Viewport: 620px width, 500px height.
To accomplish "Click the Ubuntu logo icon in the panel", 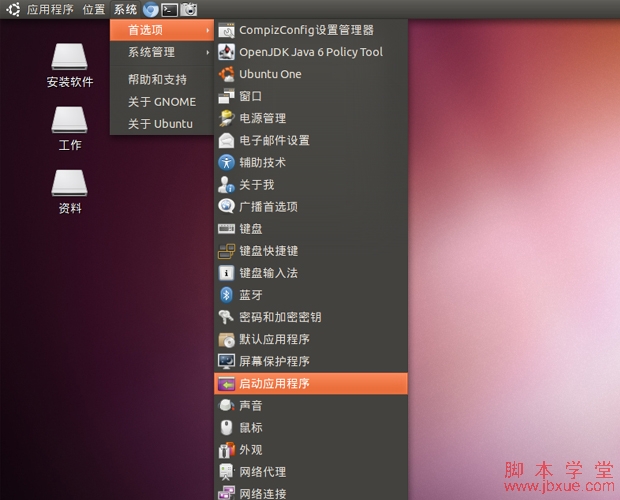I will click(x=13, y=9).
